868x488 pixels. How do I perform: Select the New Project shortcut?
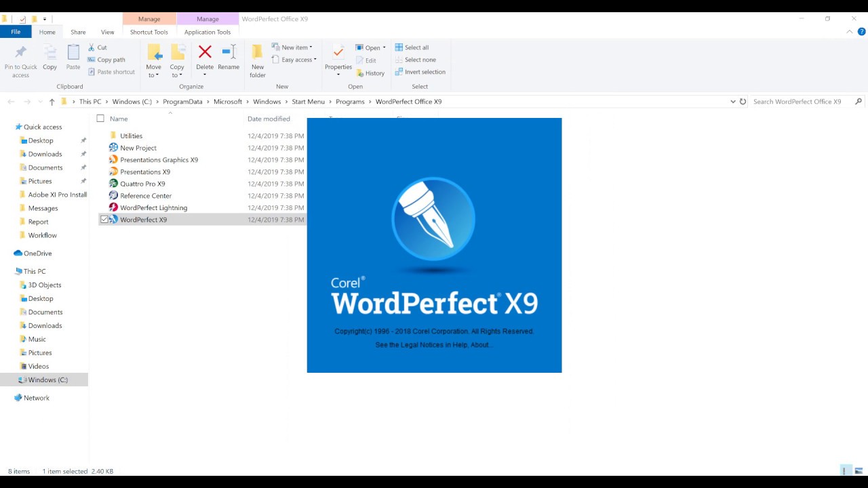coord(138,148)
